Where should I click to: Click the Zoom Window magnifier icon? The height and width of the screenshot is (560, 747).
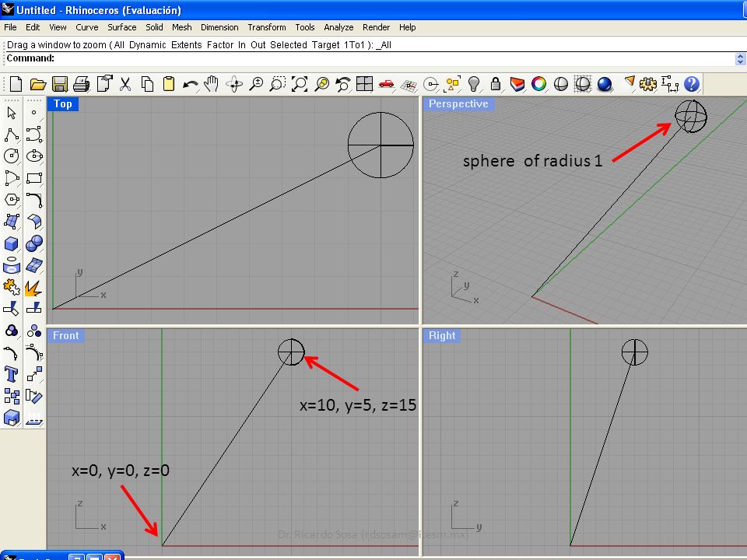tap(278, 84)
